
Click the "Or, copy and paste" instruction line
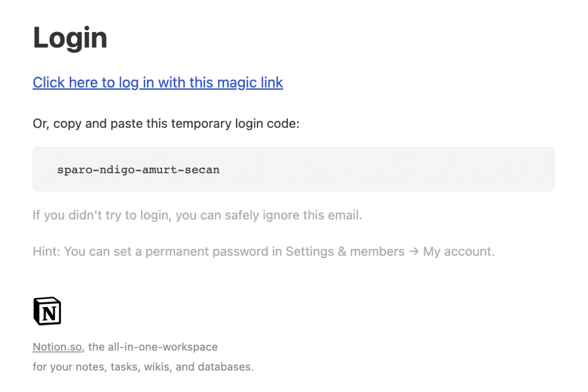[165, 123]
